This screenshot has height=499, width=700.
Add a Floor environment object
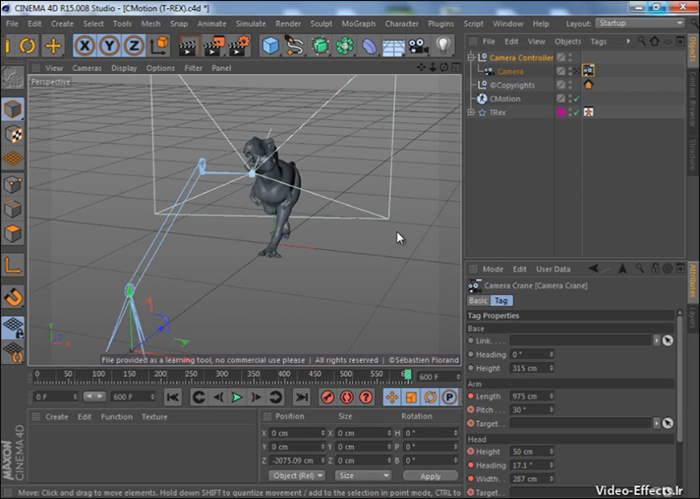[x=393, y=46]
